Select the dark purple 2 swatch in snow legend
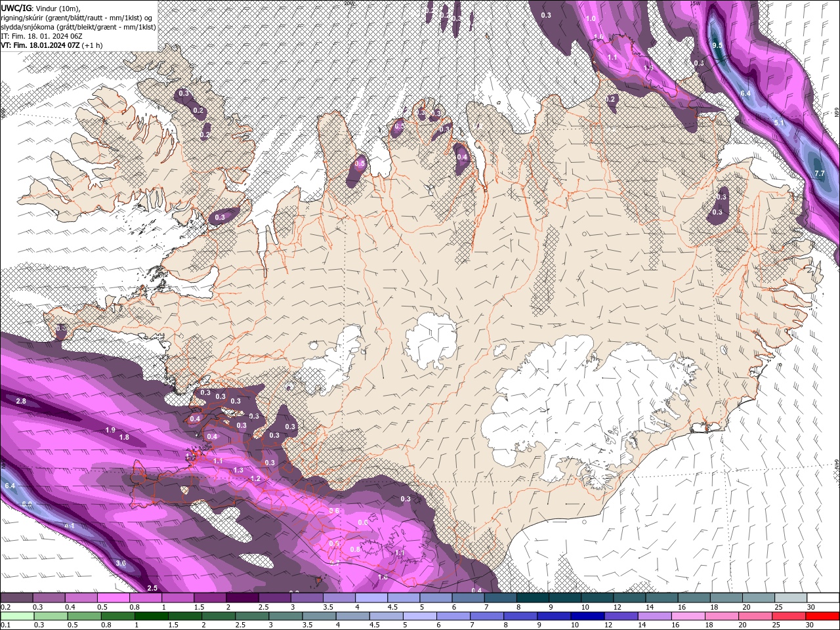This screenshot has height=630, width=840. tap(242, 598)
